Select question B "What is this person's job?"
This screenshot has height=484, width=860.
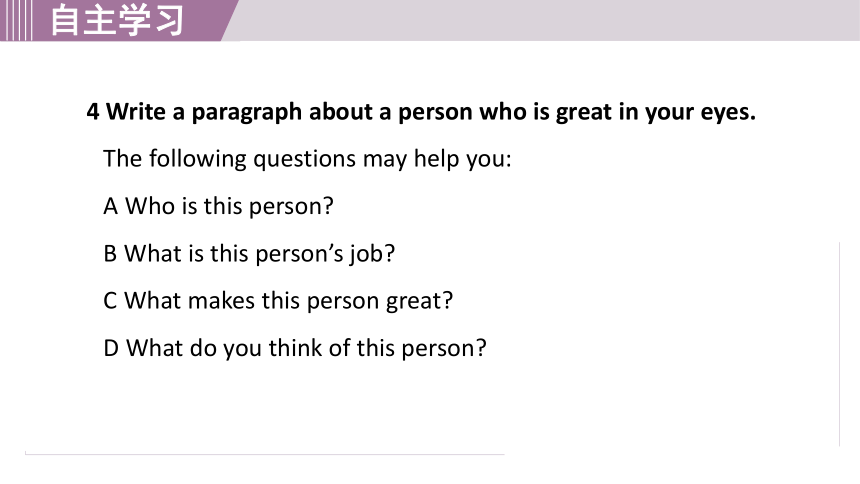[x=249, y=254]
